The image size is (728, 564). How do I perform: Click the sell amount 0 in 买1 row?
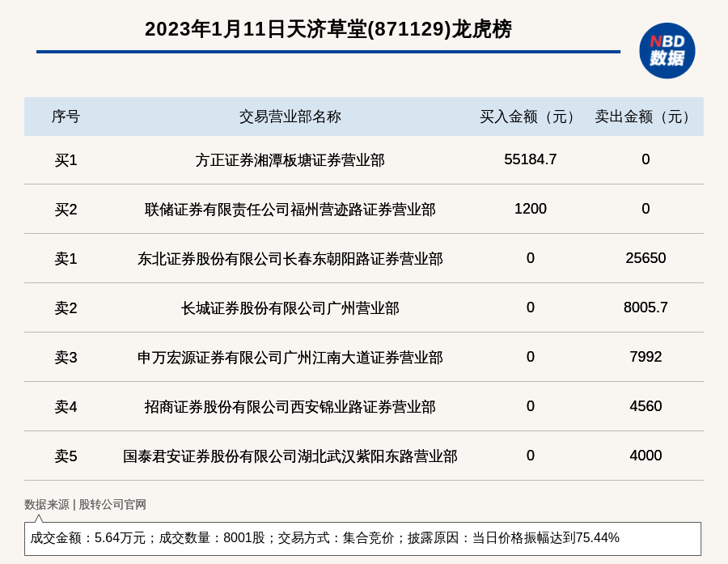tap(645, 159)
